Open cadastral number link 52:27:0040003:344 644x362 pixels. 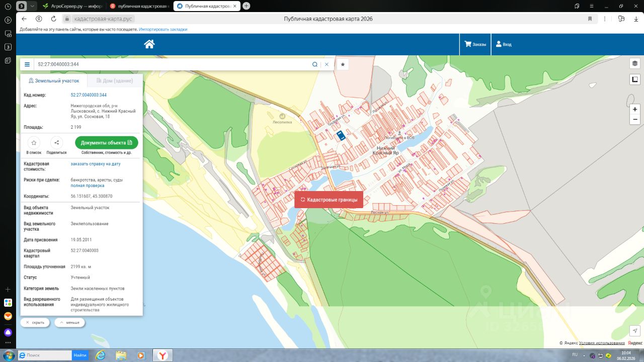click(x=89, y=95)
